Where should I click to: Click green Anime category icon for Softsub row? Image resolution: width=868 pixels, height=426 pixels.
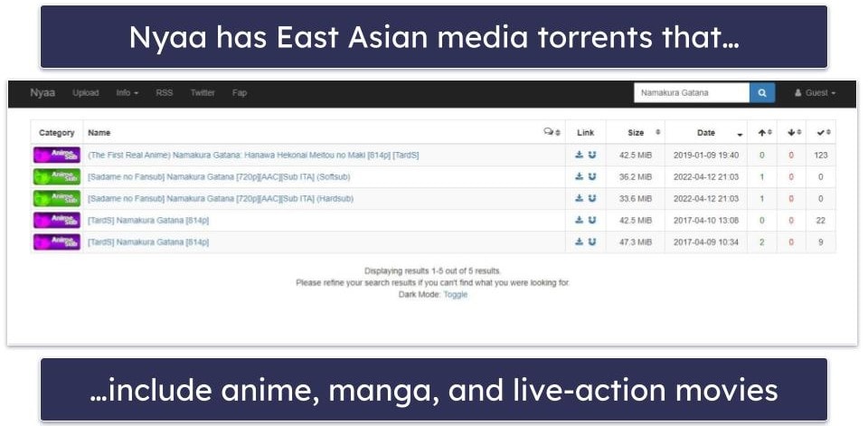click(x=57, y=177)
